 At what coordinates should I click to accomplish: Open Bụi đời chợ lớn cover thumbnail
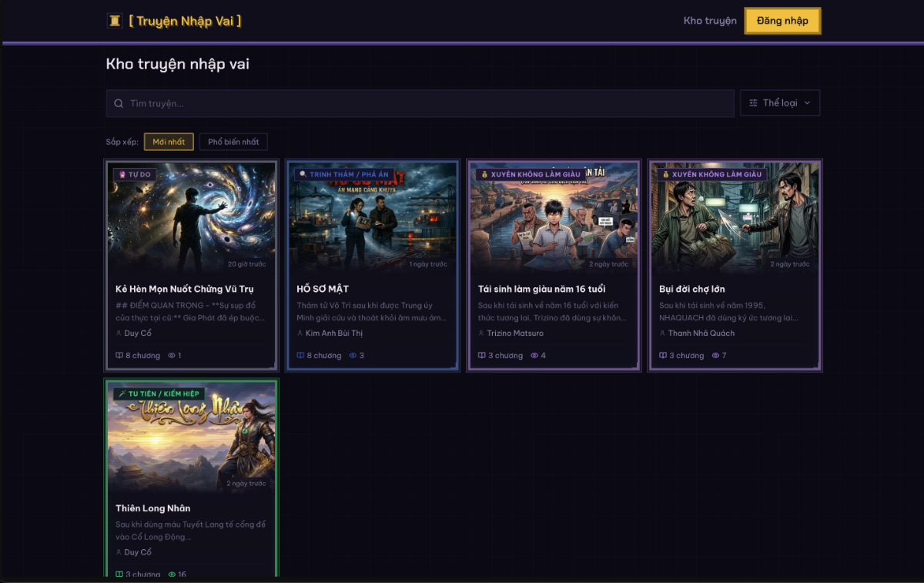coord(735,217)
